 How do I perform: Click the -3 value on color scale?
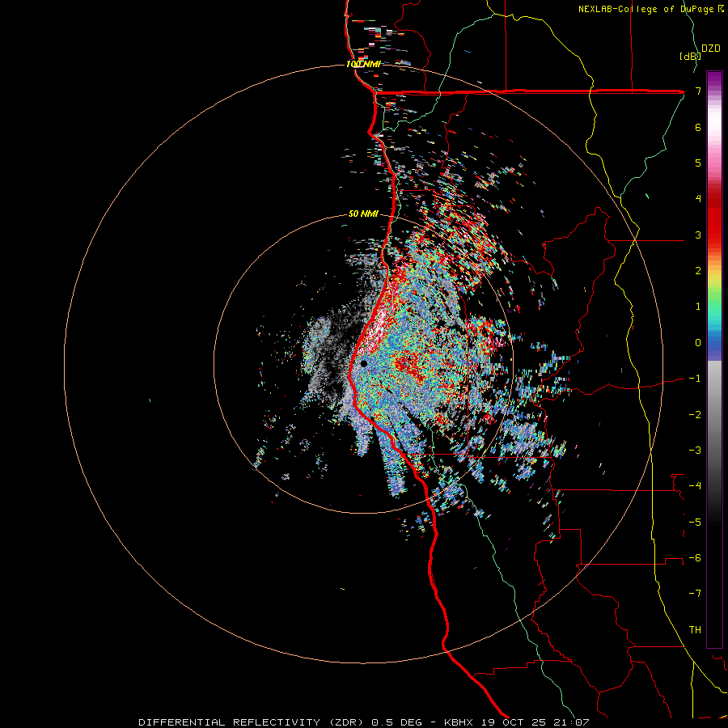tap(695, 451)
